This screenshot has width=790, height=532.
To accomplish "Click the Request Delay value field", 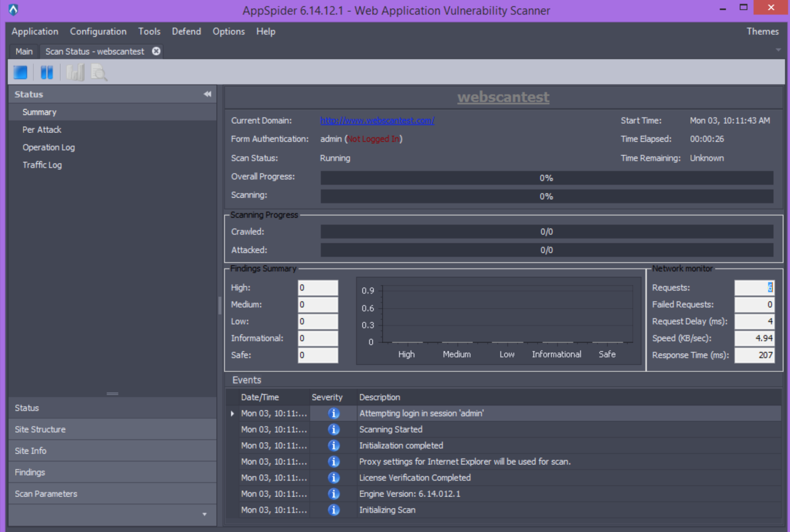I will pos(754,321).
